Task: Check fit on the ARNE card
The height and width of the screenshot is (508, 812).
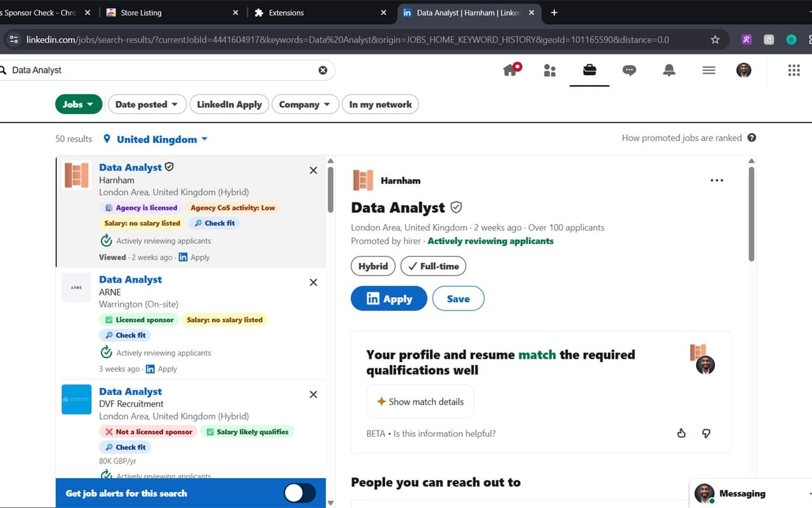Action: 125,335
